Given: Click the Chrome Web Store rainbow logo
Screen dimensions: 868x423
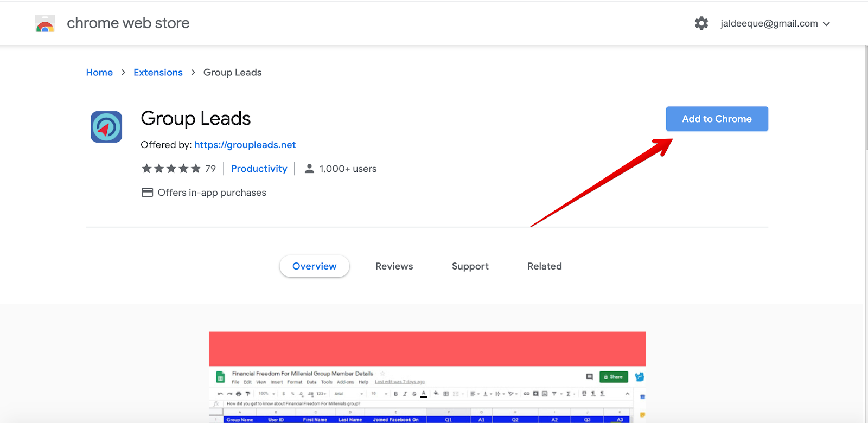Looking at the screenshot, I should pos(45,23).
